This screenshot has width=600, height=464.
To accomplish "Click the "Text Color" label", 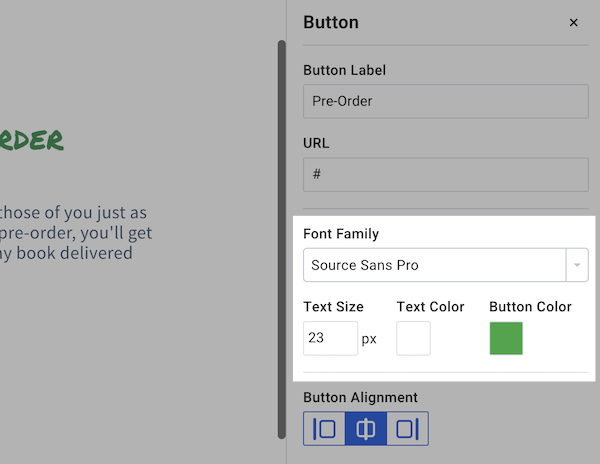I will [430, 307].
